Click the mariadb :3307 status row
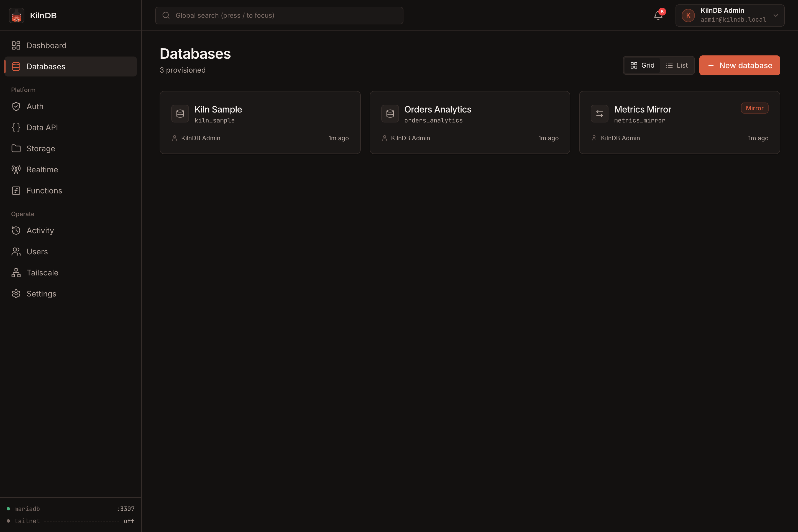 [71, 509]
